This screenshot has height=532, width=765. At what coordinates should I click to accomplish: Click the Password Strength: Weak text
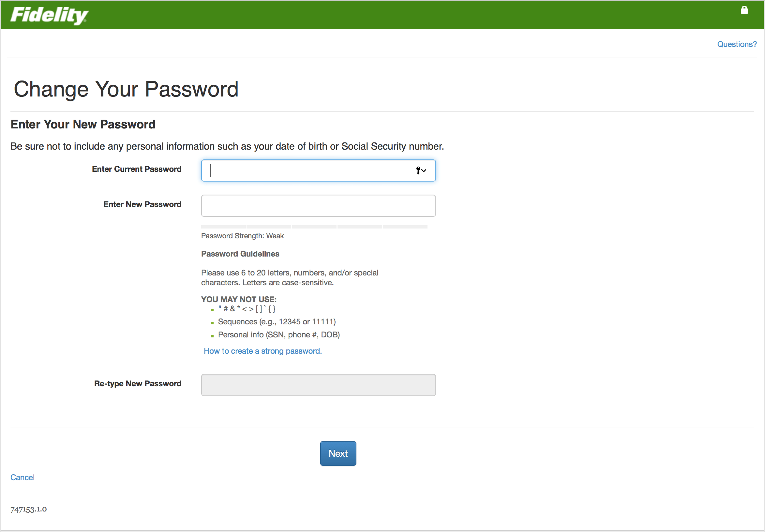tap(242, 236)
